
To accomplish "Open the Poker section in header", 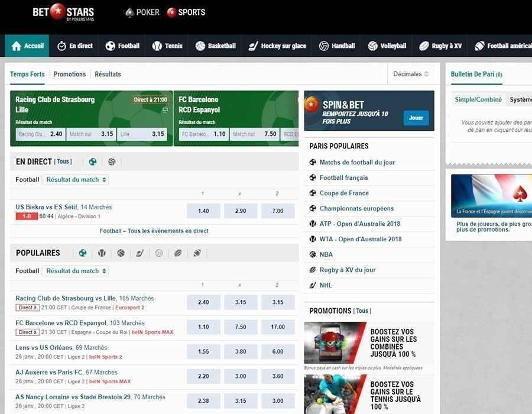I will [142, 12].
